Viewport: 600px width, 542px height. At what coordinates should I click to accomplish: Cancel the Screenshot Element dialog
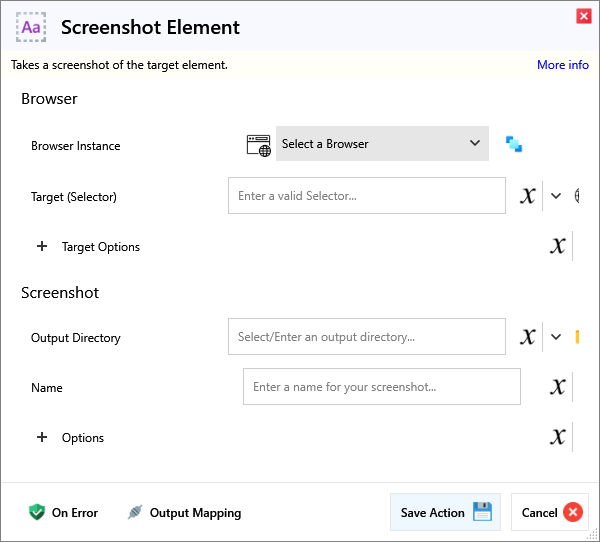click(550, 513)
